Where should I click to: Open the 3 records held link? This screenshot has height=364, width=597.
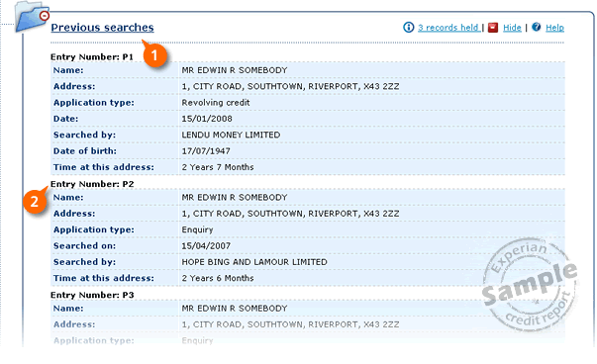[x=448, y=28]
